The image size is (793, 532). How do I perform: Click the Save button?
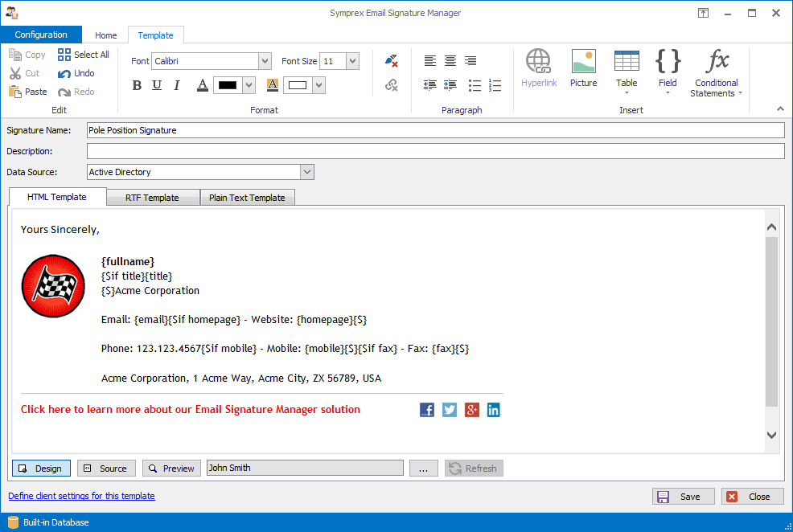(682, 497)
